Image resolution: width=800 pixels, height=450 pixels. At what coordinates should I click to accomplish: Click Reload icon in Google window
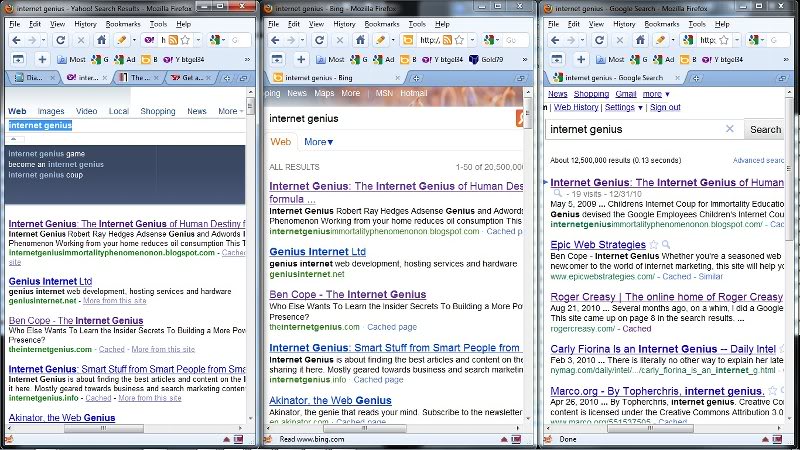599,40
